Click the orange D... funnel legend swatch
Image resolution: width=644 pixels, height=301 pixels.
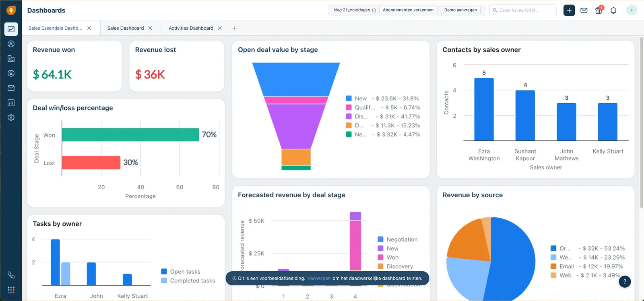349,125
